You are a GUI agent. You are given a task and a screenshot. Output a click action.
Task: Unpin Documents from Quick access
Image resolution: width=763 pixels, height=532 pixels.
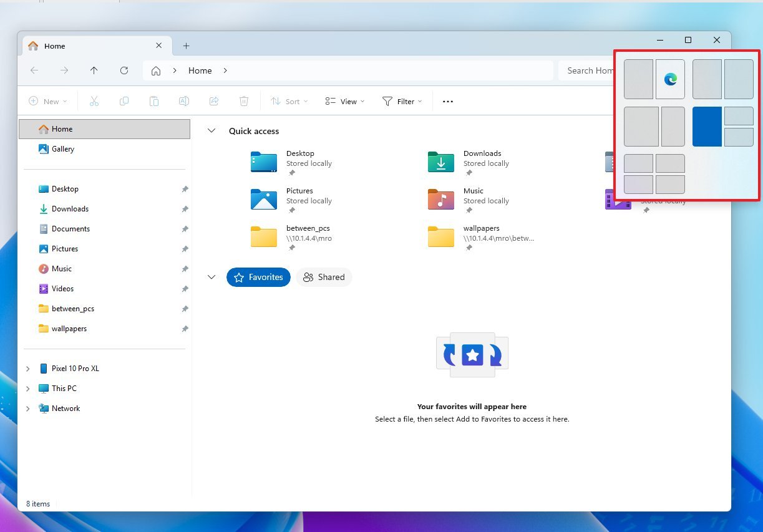tap(185, 229)
